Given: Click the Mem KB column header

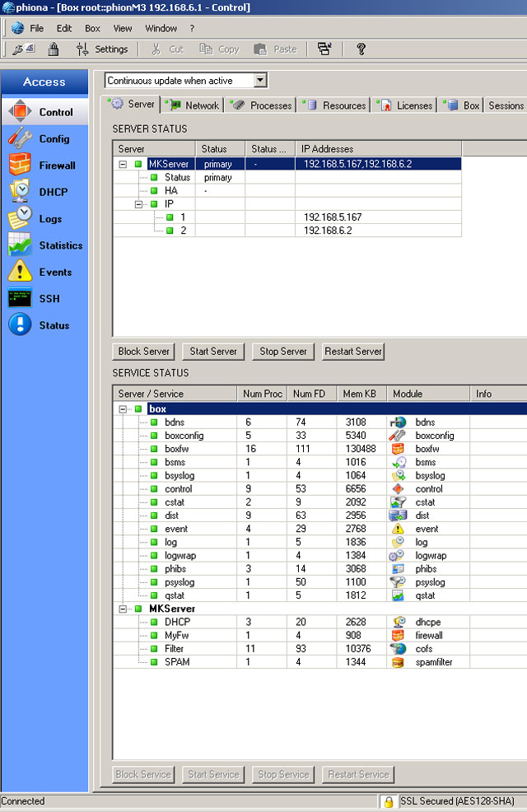Looking at the screenshot, I should pos(359,394).
